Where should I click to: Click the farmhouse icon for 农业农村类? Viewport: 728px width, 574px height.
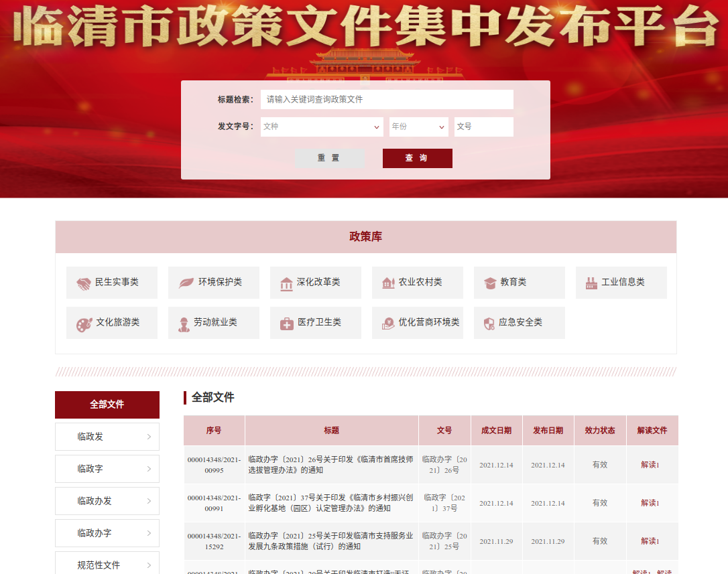click(x=388, y=283)
